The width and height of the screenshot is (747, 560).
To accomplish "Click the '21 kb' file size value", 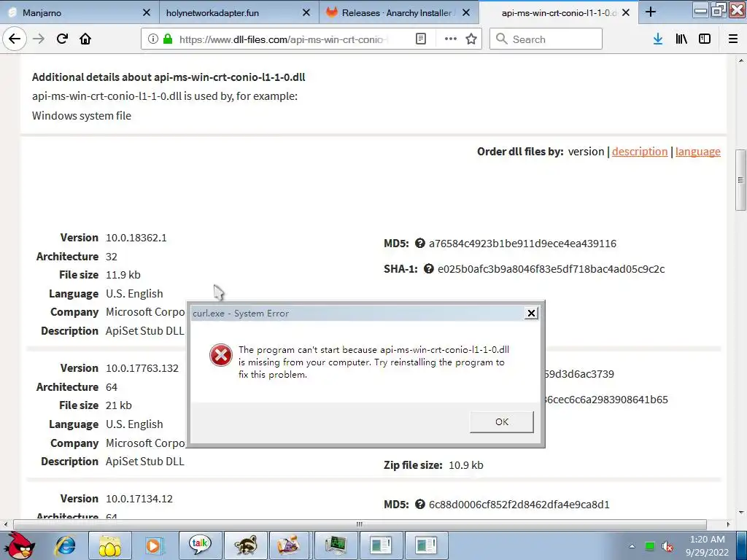I will point(119,405).
